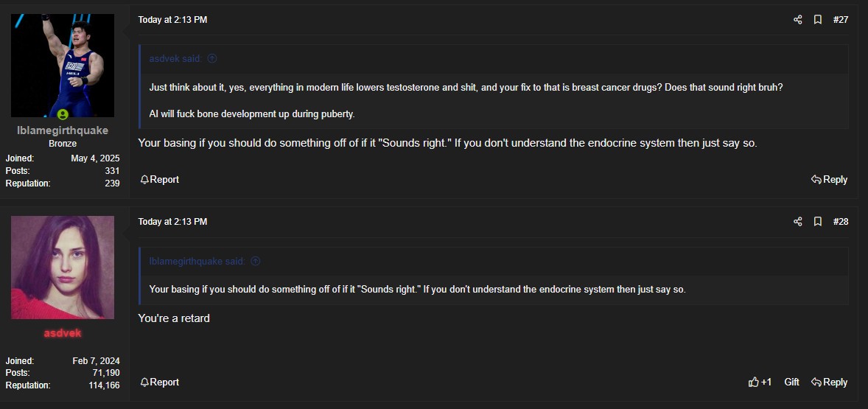Open permalink #28

(x=841, y=222)
